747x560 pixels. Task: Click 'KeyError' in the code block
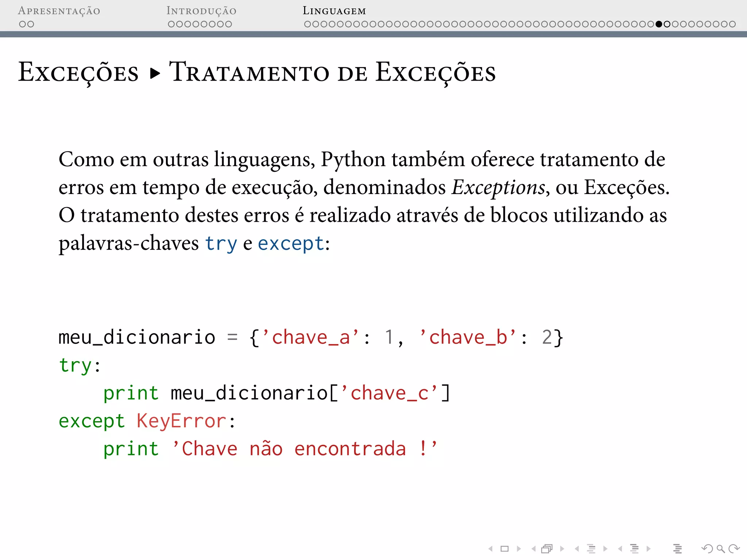pyautogui.click(x=182, y=421)
